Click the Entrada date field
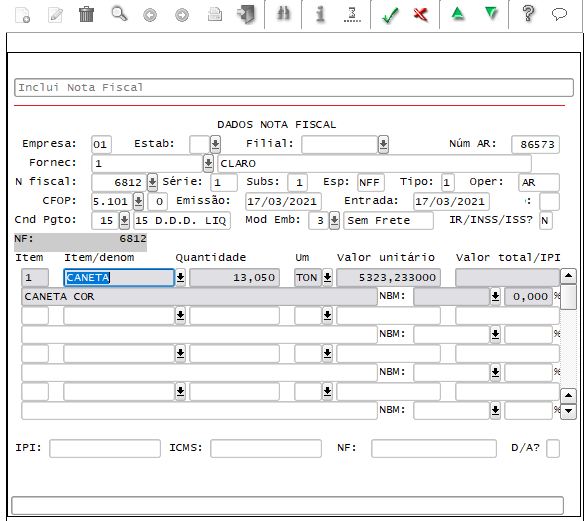588x521 pixels. (452, 201)
